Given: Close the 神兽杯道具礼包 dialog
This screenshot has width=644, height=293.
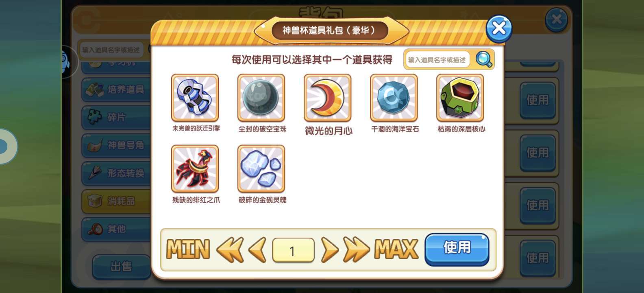Looking at the screenshot, I should 499,28.
